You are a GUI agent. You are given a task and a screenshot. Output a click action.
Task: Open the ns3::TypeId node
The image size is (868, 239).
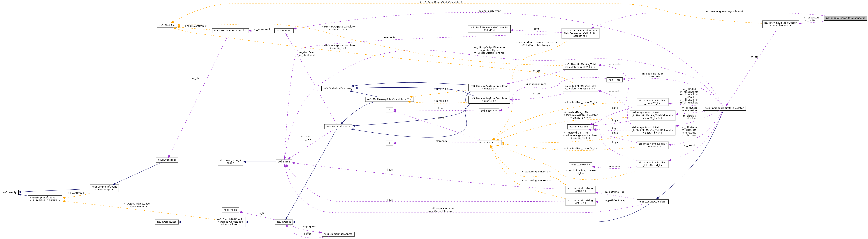tap(230, 210)
